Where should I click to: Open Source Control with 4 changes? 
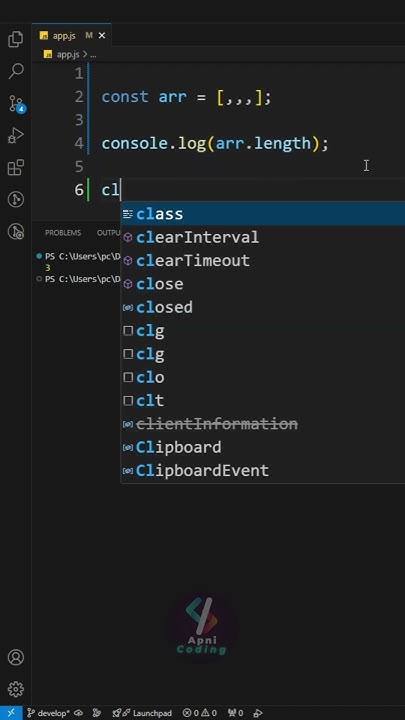17,104
